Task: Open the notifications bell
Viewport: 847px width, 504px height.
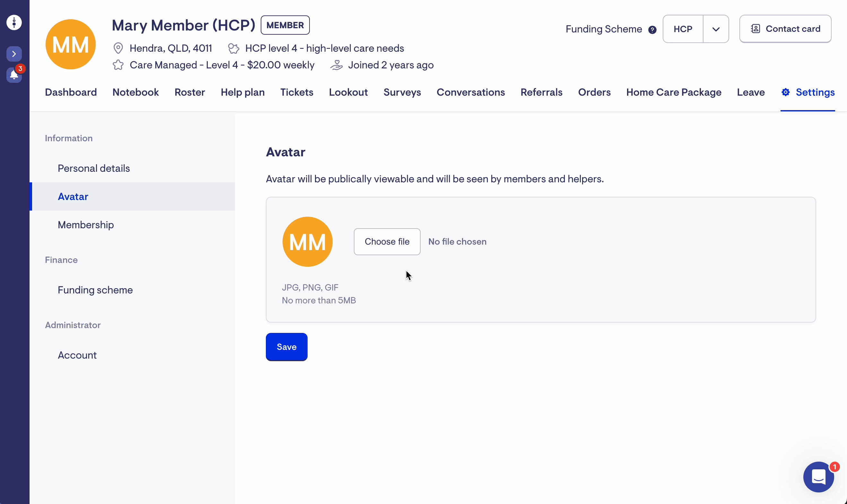Action: 14,75
